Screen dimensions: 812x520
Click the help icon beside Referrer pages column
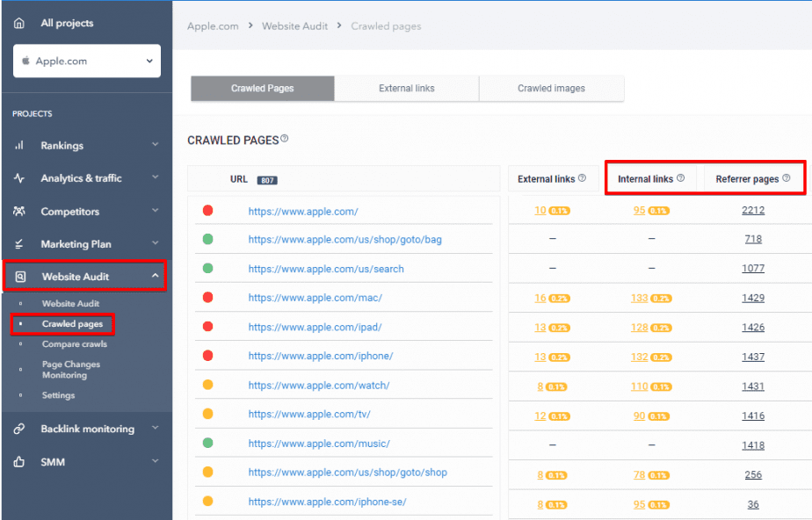(x=787, y=178)
